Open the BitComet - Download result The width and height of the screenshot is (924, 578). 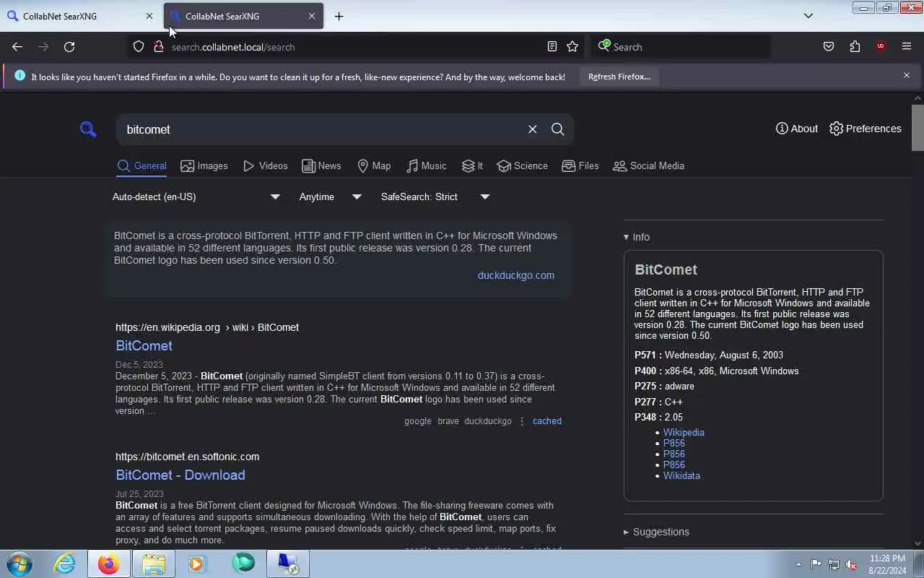[x=180, y=475]
